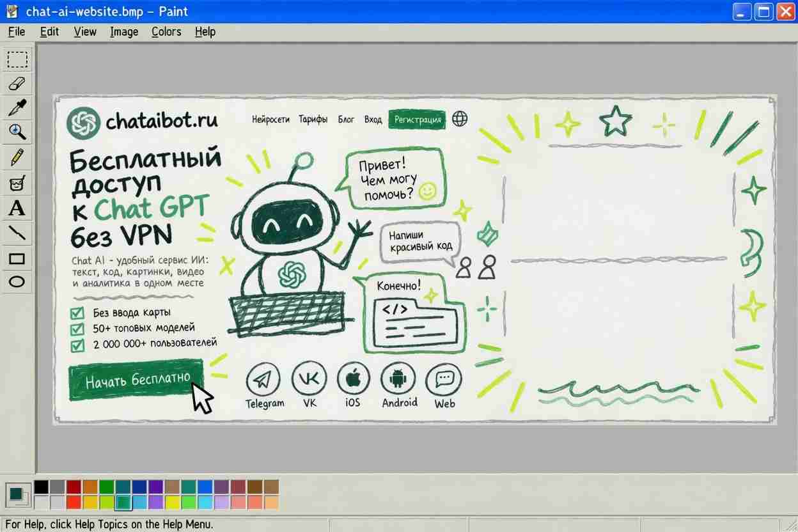The width and height of the screenshot is (798, 532).
Task: Choose the Ellipse shape tool
Action: (x=17, y=282)
